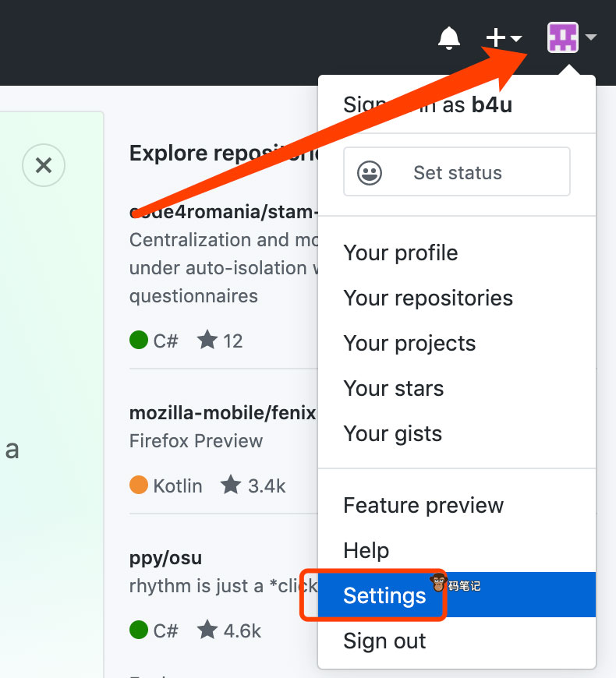Expand the caret next to the plus icon

[516, 38]
